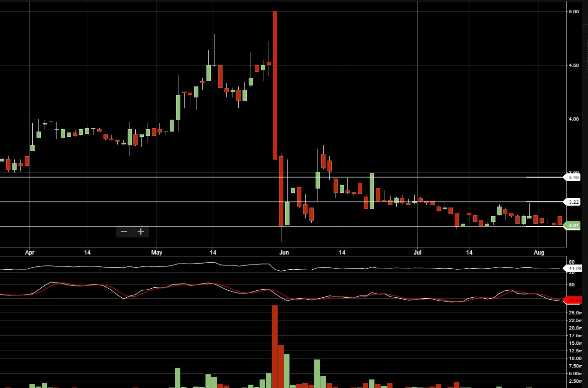
Task: Click the Aug label on the date axis
Action: (x=539, y=253)
